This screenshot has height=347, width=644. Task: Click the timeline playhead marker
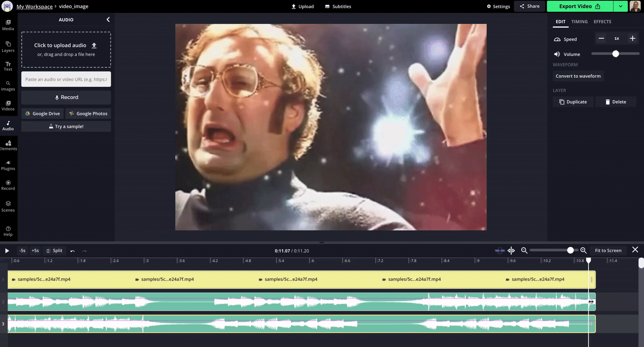[589, 260]
